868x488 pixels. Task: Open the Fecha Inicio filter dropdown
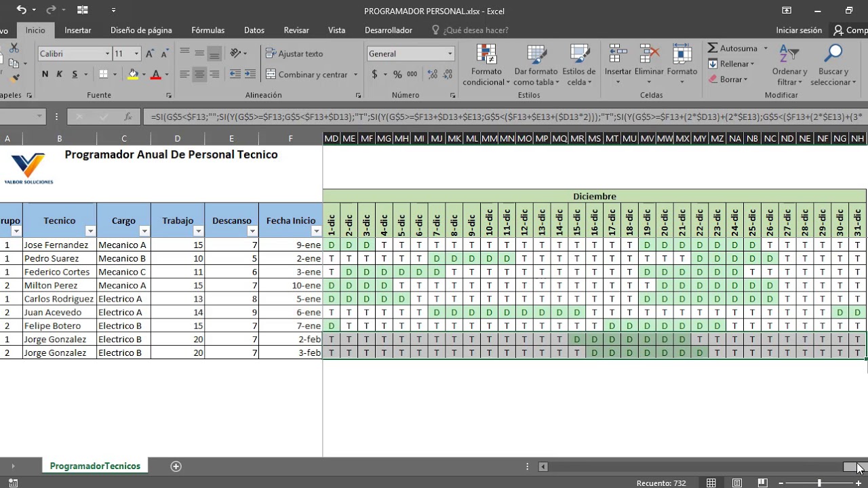[316, 232]
